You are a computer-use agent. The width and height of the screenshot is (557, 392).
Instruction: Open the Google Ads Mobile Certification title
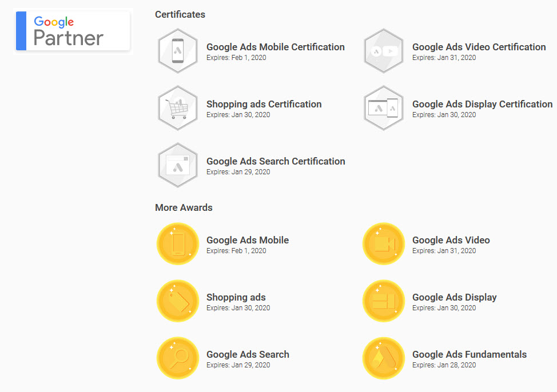tap(275, 47)
